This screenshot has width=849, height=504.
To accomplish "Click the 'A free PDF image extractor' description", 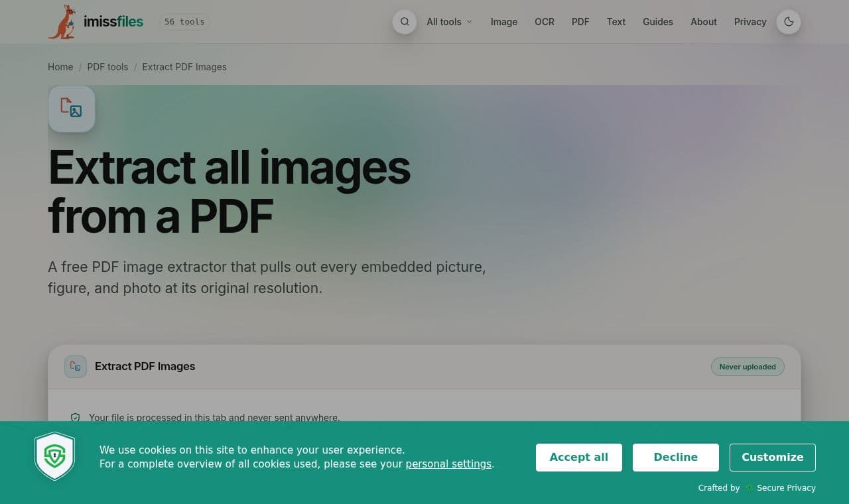I will (267, 278).
